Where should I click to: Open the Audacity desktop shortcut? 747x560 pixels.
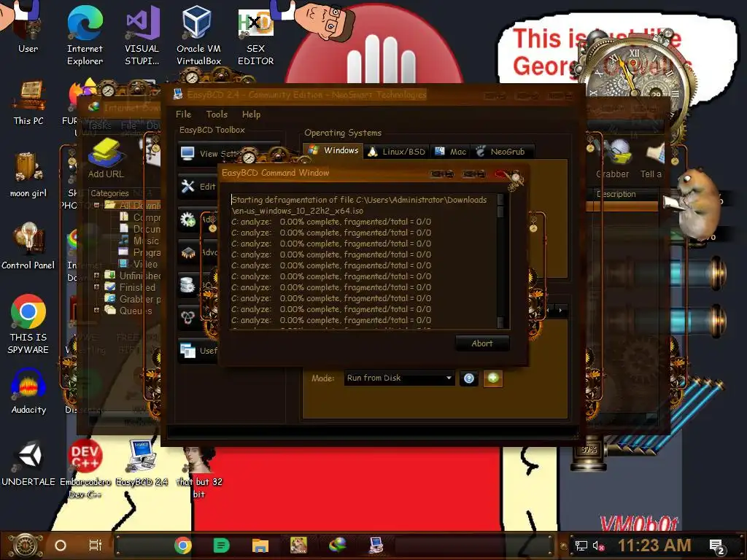click(28, 392)
